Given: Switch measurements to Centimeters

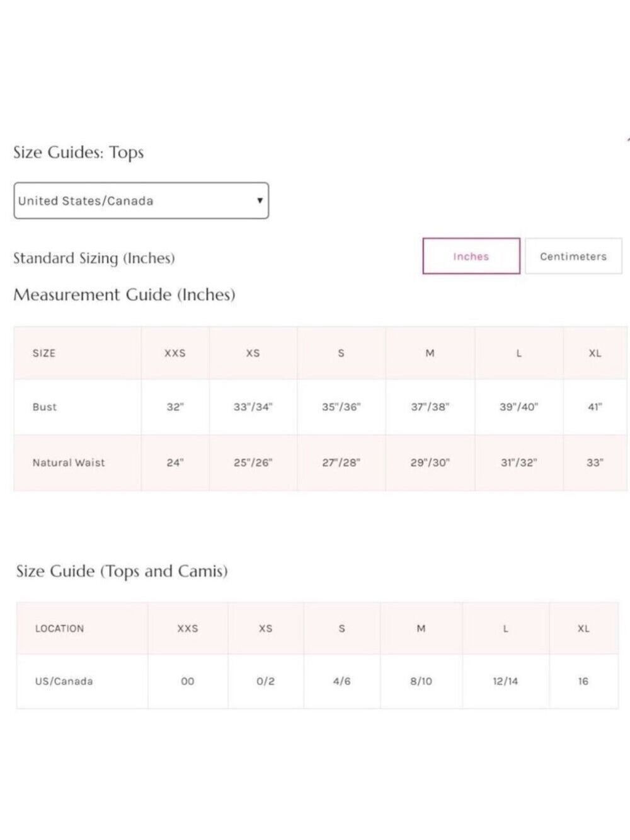Looking at the screenshot, I should point(573,256).
